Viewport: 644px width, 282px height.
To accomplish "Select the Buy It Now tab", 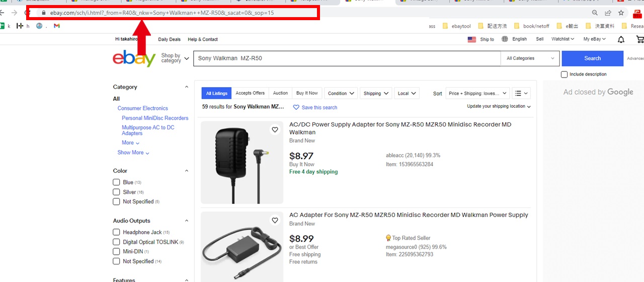I will click(307, 93).
